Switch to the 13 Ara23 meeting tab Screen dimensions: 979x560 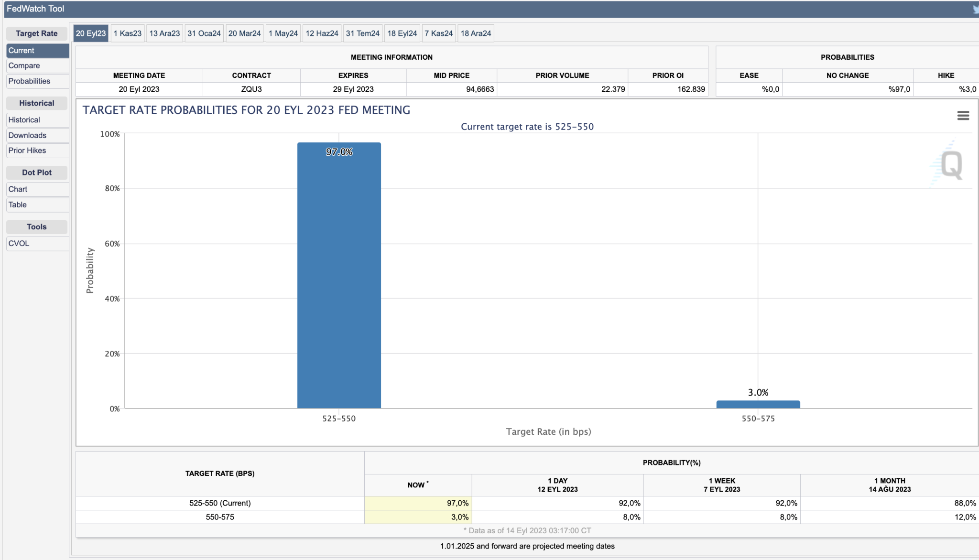click(x=164, y=33)
